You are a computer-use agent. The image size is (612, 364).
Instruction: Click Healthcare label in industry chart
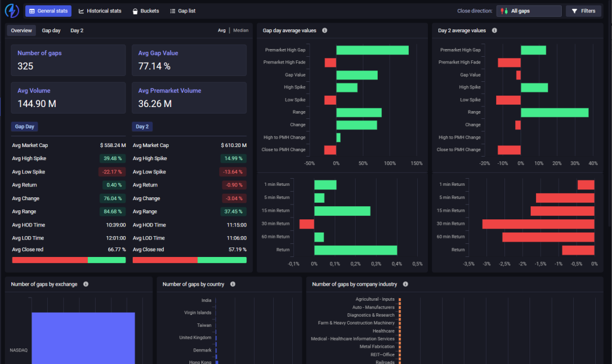pyautogui.click(x=383, y=331)
